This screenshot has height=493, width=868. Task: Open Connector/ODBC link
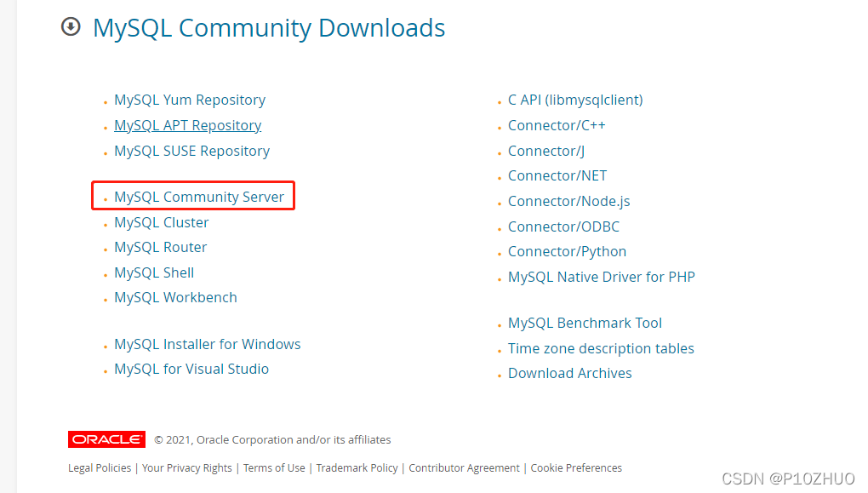point(564,226)
